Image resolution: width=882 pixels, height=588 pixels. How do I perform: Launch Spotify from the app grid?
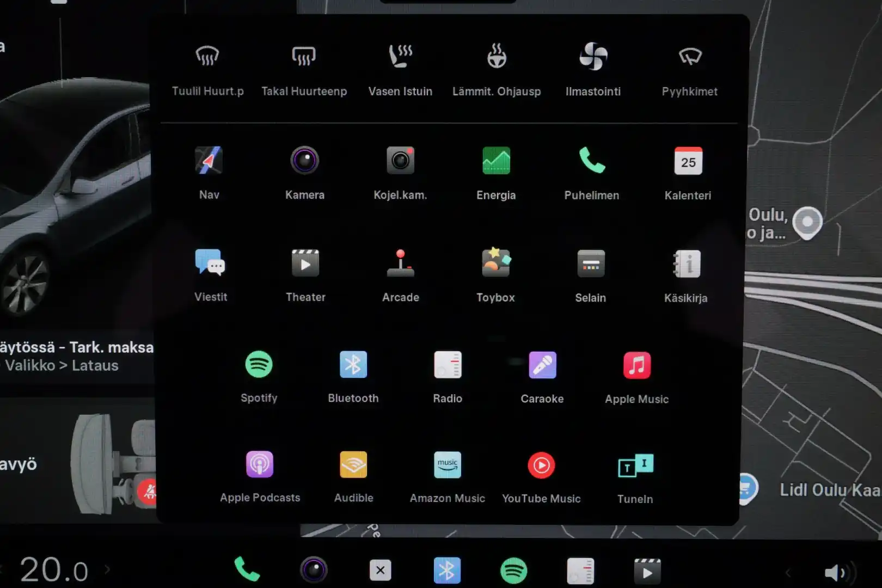pos(259,377)
